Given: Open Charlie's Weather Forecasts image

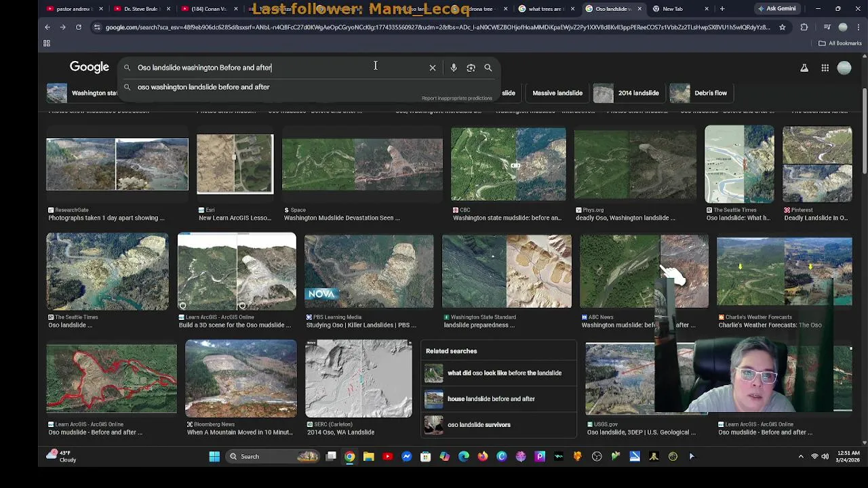Looking at the screenshot, I should (x=785, y=271).
